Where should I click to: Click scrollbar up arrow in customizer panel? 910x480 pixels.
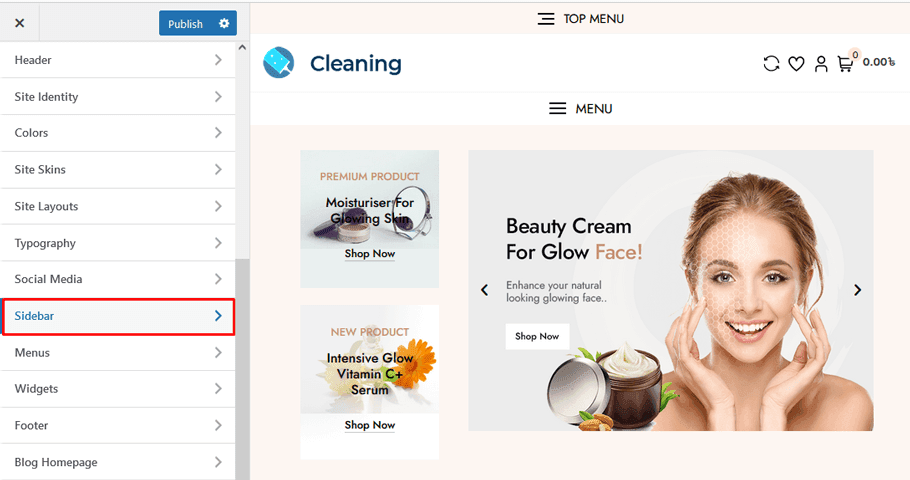click(x=243, y=48)
